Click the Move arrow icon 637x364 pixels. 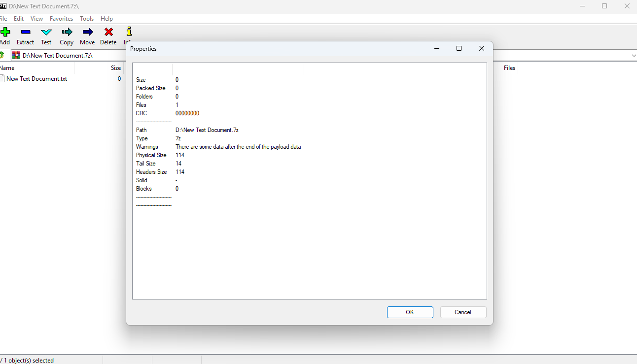pyautogui.click(x=87, y=33)
